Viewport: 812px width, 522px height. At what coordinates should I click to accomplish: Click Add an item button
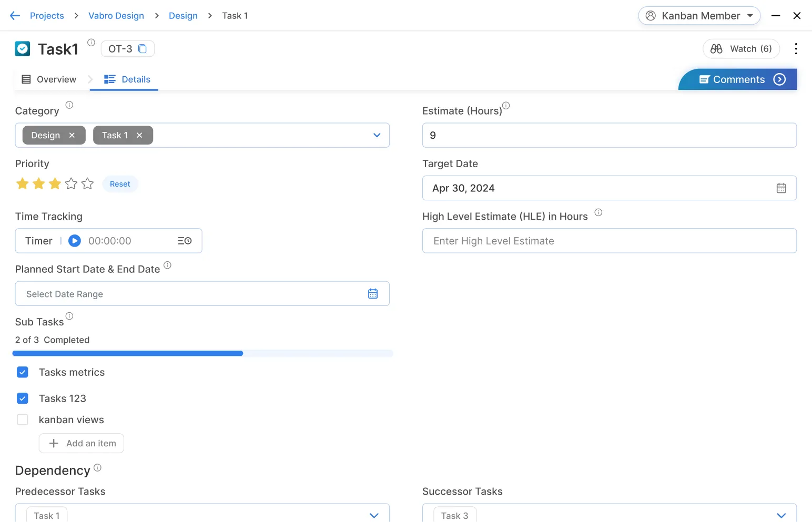[x=82, y=444]
